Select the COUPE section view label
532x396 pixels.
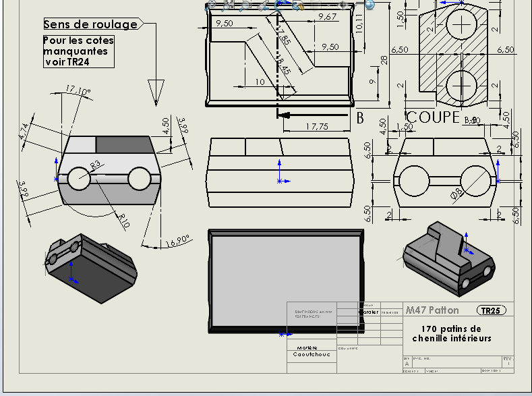433,117
